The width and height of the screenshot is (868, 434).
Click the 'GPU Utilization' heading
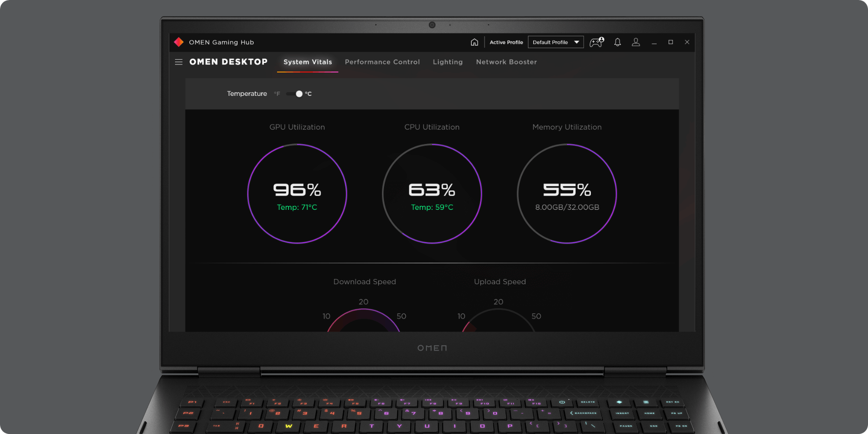297,127
